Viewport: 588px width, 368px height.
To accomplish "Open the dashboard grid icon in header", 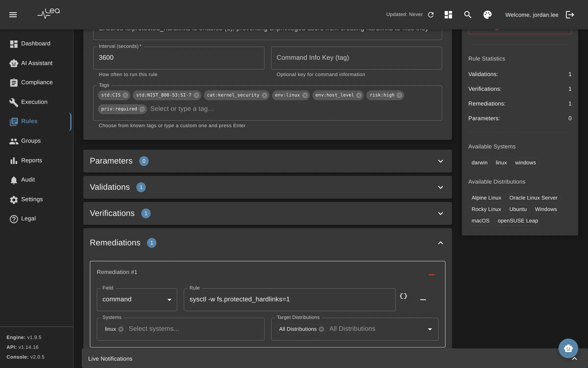I will point(448,15).
